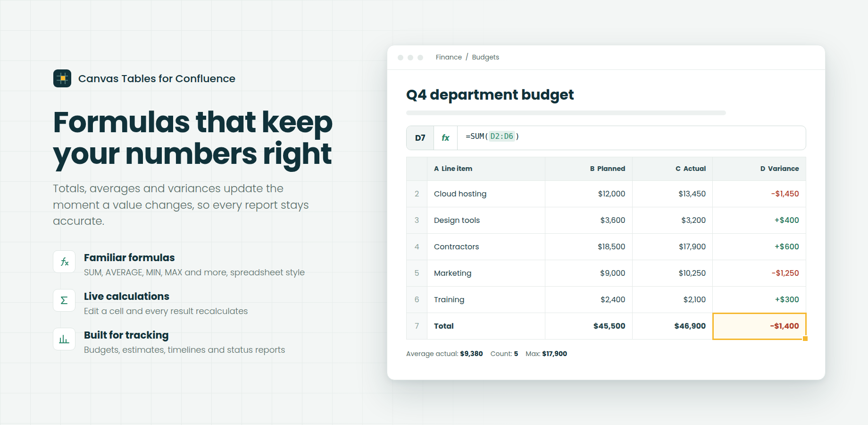Select the B Planned column header

point(589,169)
